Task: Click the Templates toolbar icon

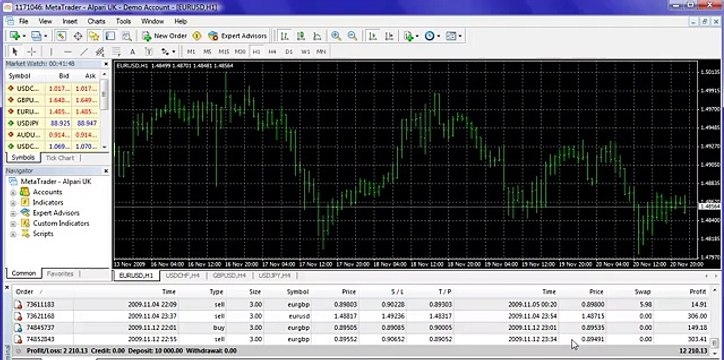Action: click(451, 36)
